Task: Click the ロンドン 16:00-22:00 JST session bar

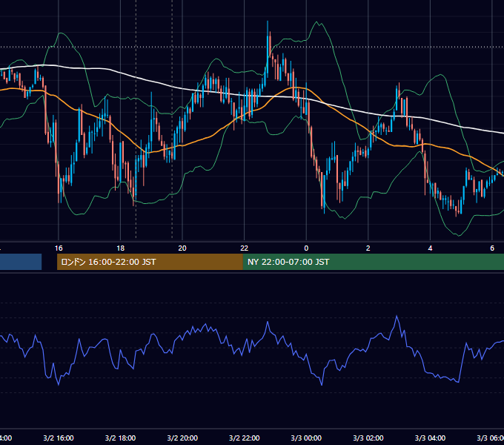Action: 150,262
